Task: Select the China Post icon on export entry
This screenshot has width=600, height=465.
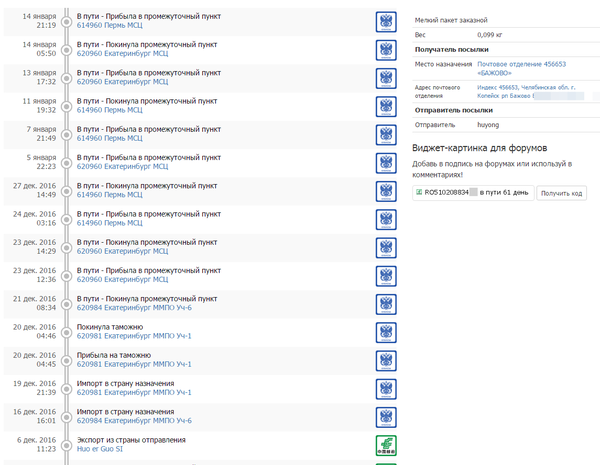Action: [x=386, y=445]
